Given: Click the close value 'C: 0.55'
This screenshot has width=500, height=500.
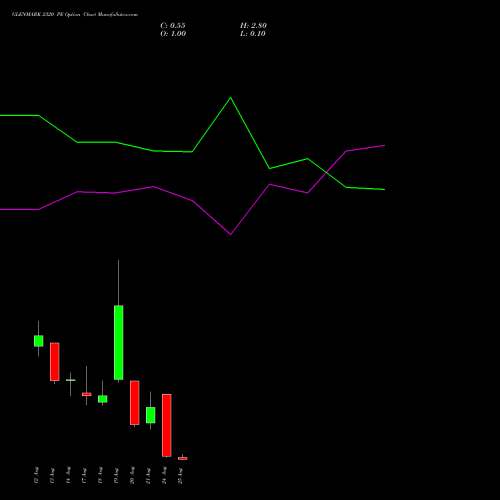Looking at the screenshot, I should coord(173,26).
